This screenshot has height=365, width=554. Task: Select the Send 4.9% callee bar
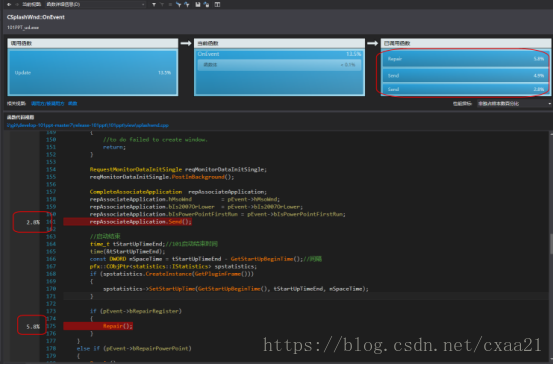pyautogui.click(x=466, y=75)
